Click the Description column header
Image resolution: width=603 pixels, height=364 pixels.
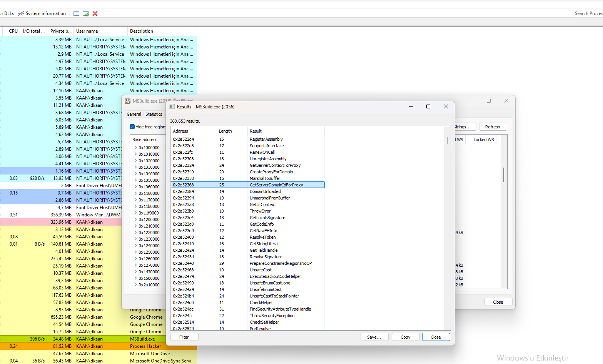[162, 31]
